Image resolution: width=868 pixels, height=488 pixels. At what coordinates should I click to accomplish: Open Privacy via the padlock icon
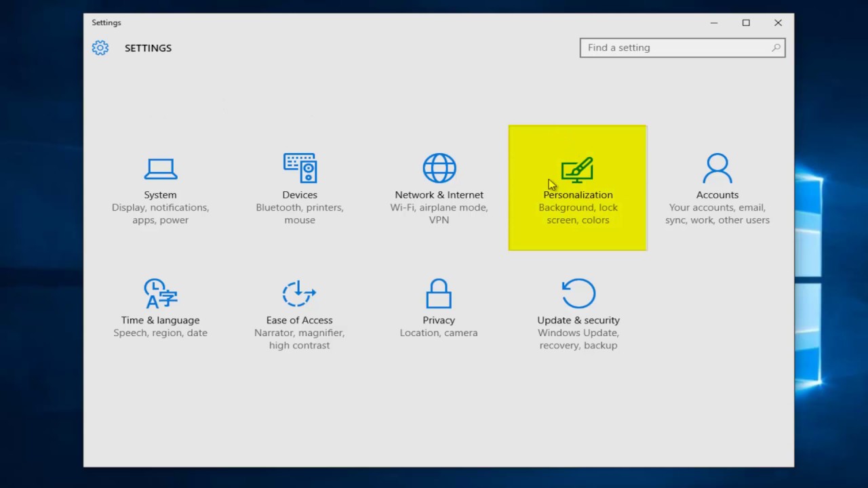(439, 293)
